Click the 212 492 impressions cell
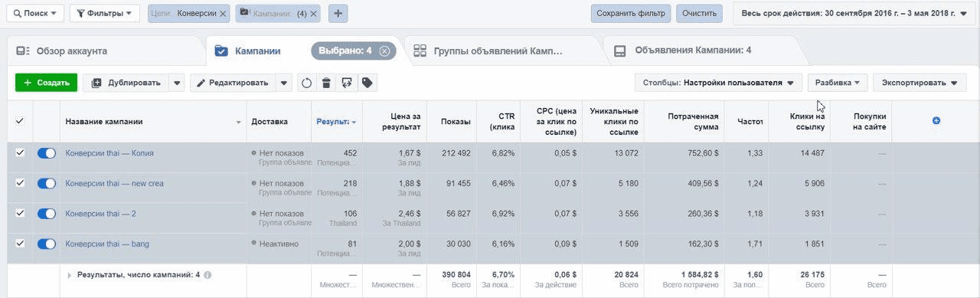 (x=456, y=153)
